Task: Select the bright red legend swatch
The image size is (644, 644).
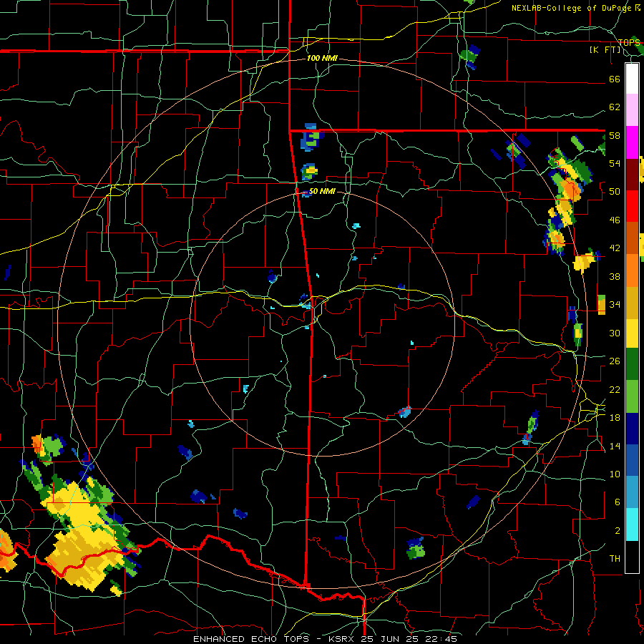Action: click(632, 206)
